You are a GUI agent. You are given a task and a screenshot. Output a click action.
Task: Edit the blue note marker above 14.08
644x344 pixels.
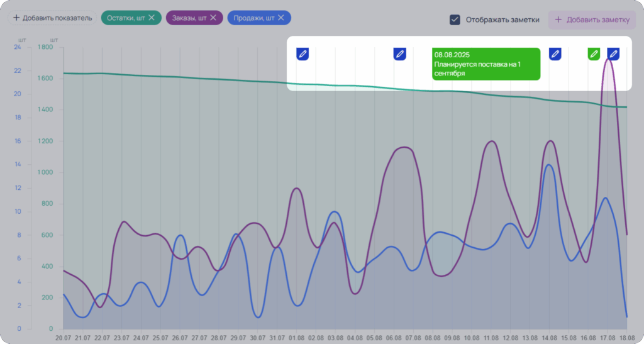coord(555,54)
